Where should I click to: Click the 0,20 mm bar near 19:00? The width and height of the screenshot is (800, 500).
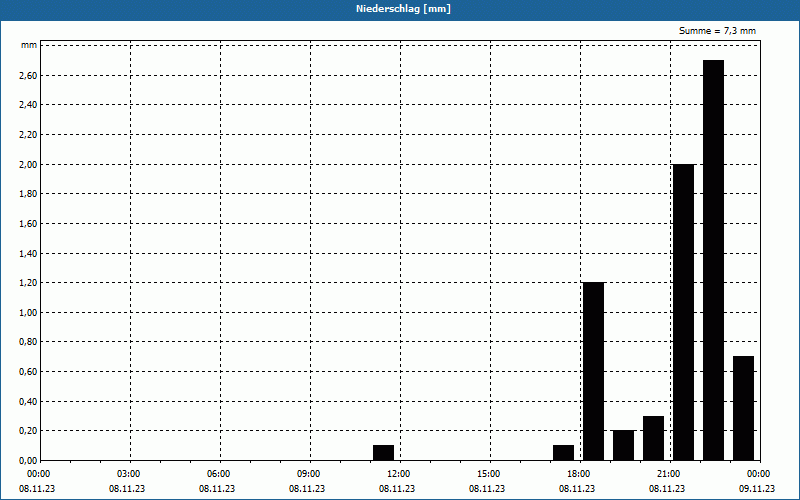[623, 445]
